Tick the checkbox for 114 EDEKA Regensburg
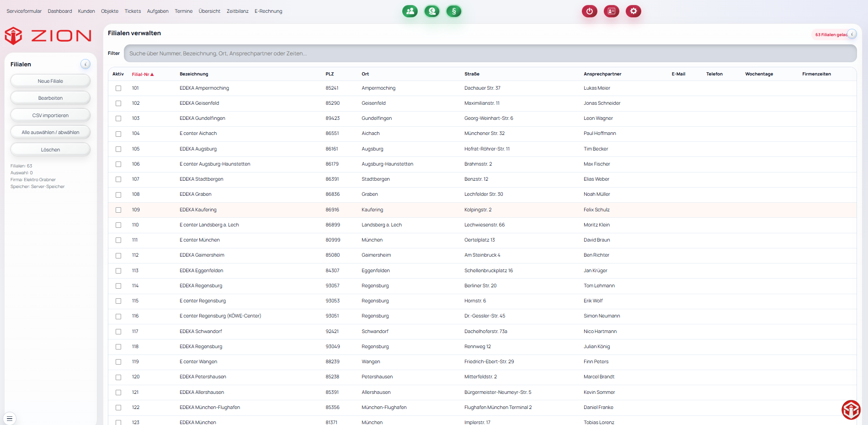 click(118, 286)
